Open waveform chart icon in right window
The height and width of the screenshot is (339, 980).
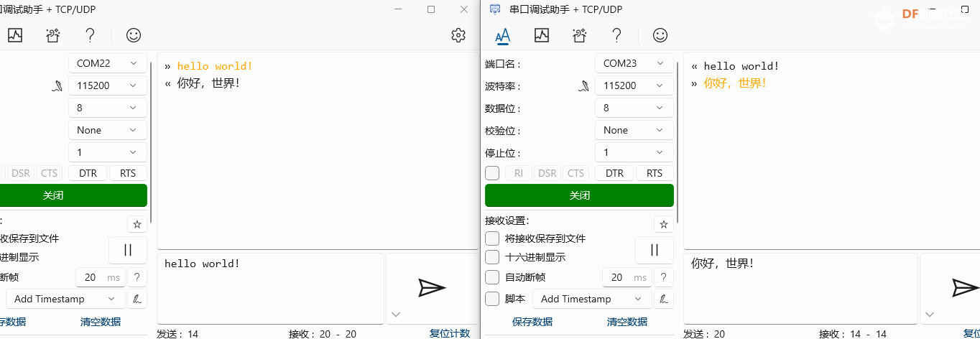click(x=542, y=34)
